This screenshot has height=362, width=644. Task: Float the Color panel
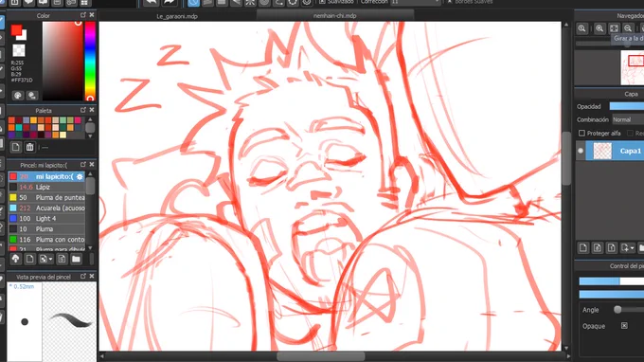[x=83, y=15]
